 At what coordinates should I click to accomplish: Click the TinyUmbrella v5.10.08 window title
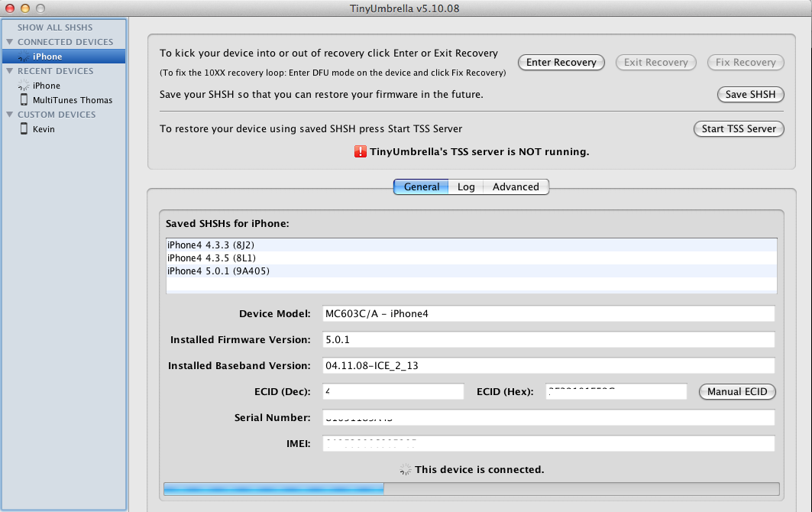[x=404, y=8]
